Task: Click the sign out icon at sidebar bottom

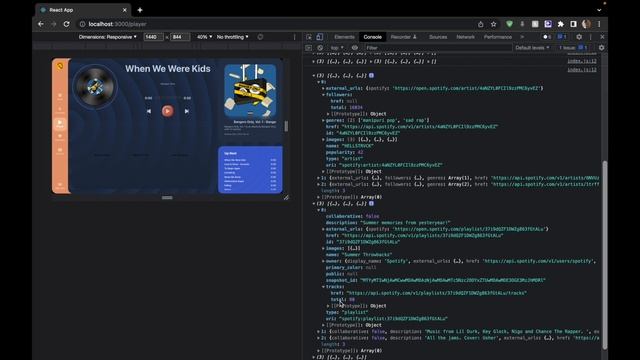Action: (60, 185)
